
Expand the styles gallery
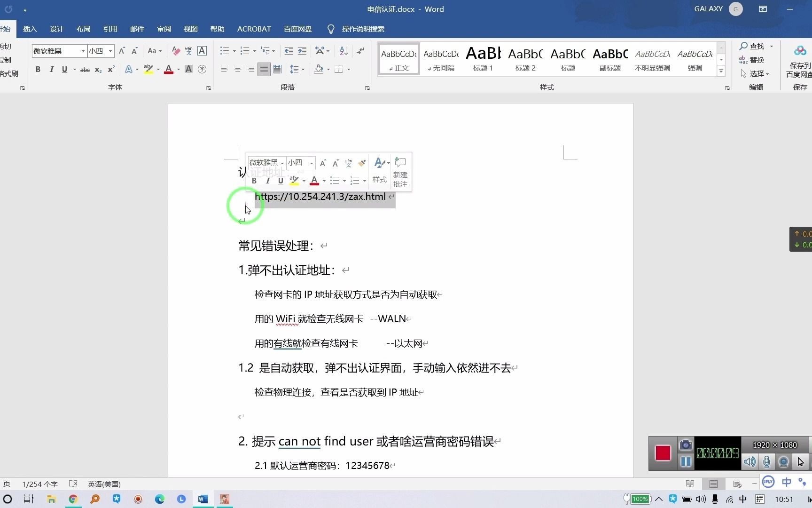(721, 71)
